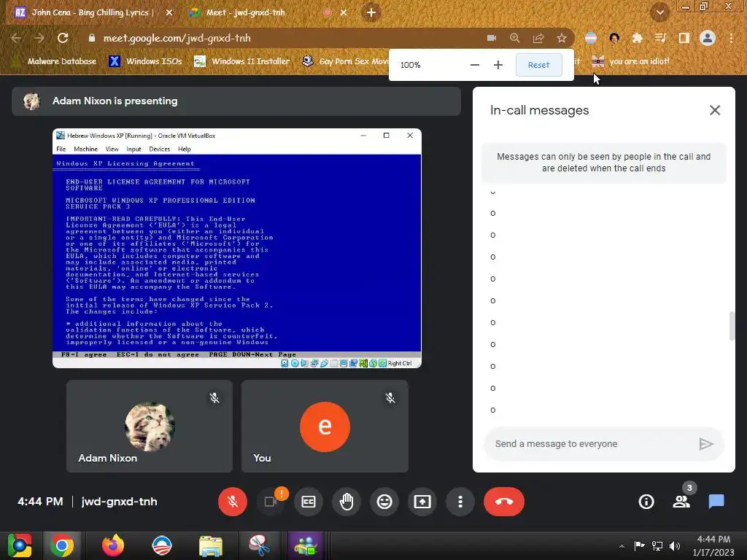747x560 pixels.
Task: Open media controls icon in toolbar
Action: [660, 38]
